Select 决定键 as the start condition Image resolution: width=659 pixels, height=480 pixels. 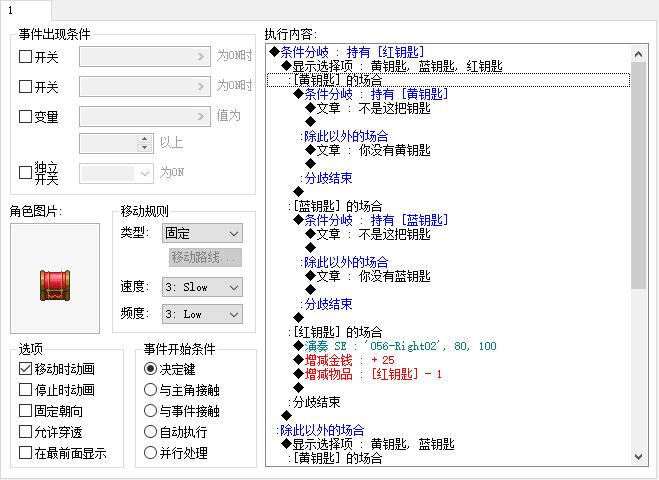coord(150,369)
